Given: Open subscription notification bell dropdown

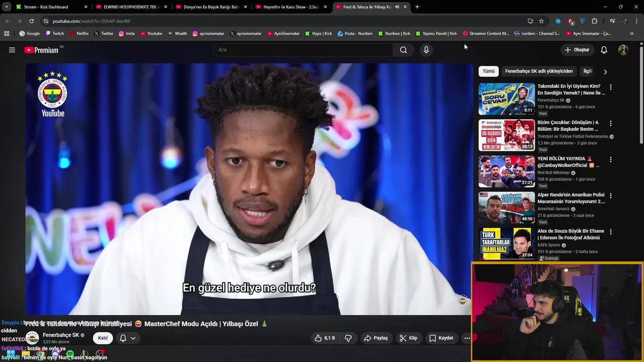Looking at the screenshot, I should click(x=127, y=338).
